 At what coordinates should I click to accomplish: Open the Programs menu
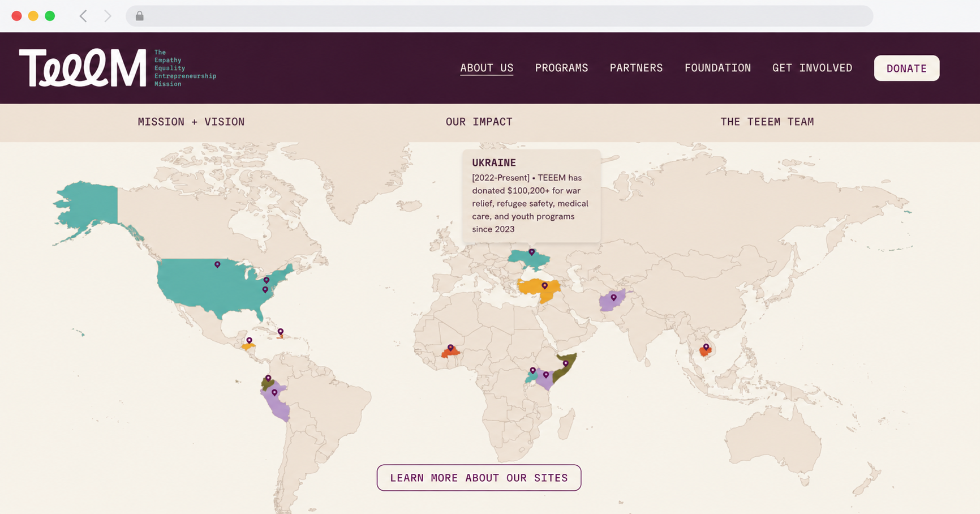click(561, 68)
